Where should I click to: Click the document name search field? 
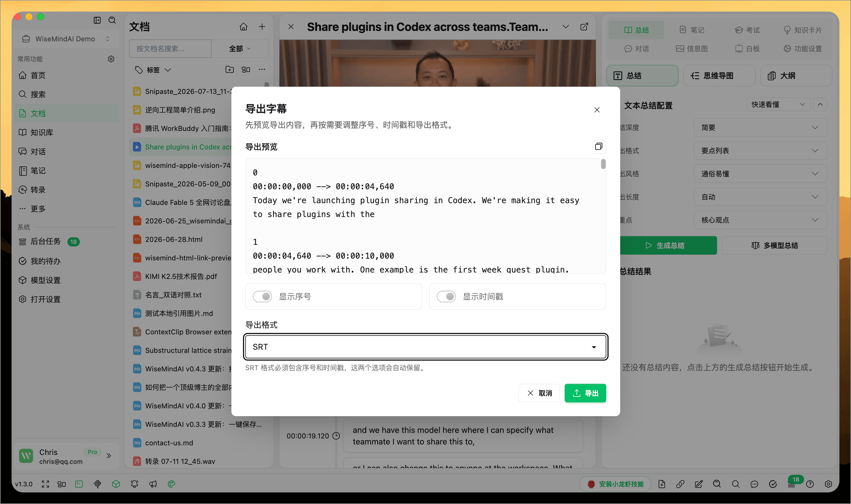(x=170, y=49)
